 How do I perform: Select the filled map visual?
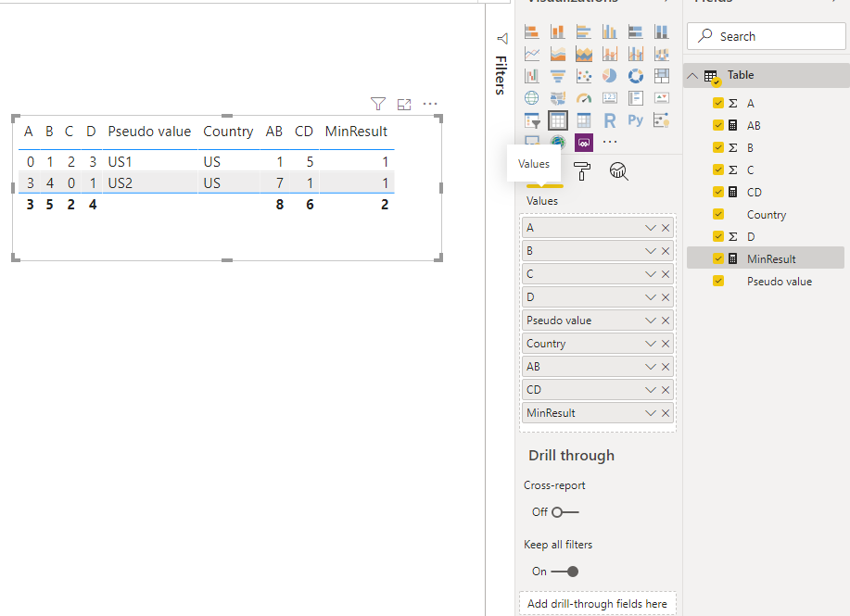[558, 98]
